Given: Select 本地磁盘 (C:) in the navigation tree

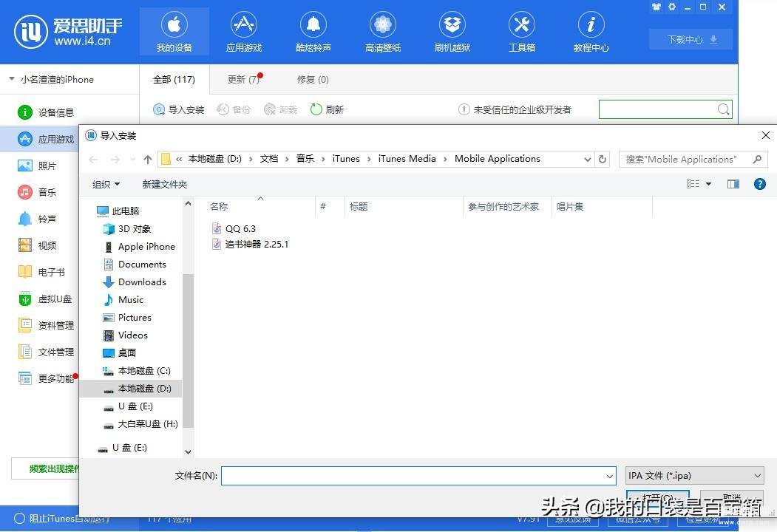Looking at the screenshot, I should pos(137,370).
